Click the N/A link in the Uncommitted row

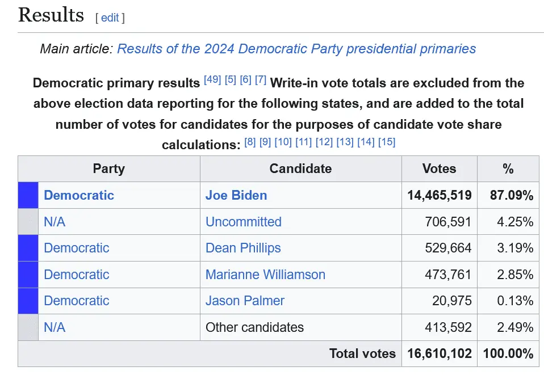[55, 222]
